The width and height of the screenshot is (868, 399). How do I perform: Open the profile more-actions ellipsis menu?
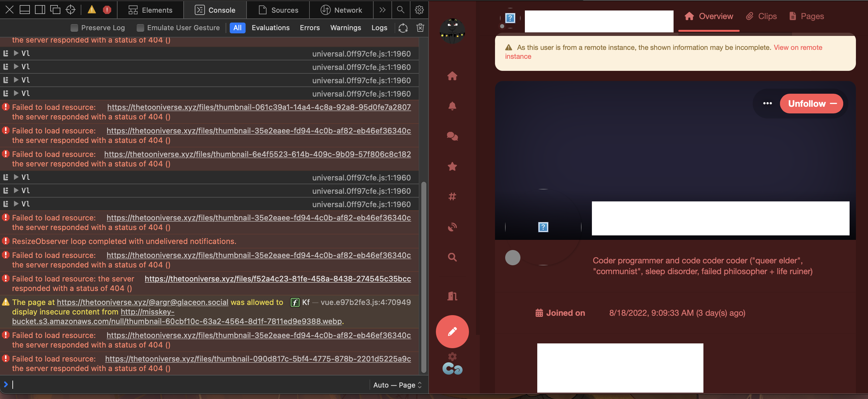(768, 104)
